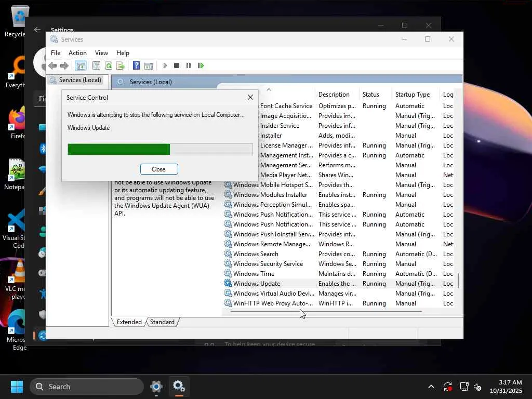This screenshot has height=399, width=532.
Task: Click Windows Update tray icon
Action: (447, 387)
